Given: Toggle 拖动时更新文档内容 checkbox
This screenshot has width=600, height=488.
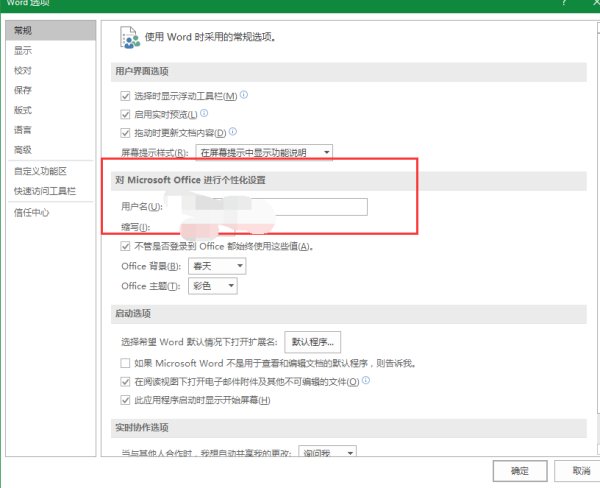Looking at the screenshot, I should (125, 133).
